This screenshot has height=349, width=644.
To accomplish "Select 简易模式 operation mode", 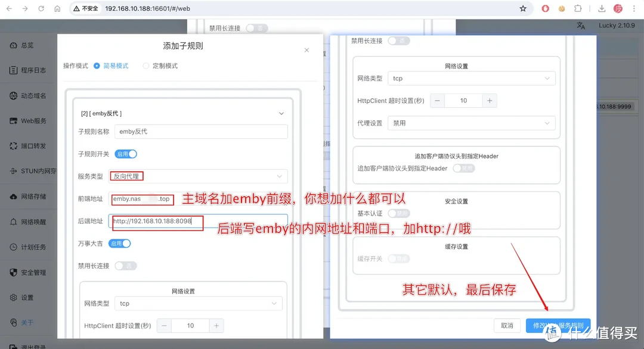I will click(x=111, y=66).
